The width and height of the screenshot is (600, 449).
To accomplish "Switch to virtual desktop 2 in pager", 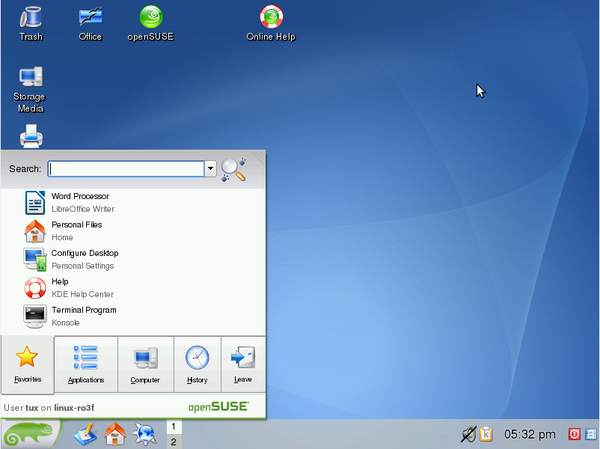I will click(174, 441).
